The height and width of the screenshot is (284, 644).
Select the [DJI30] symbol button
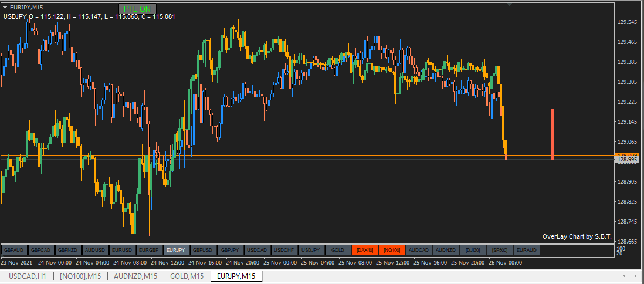tap(473, 250)
